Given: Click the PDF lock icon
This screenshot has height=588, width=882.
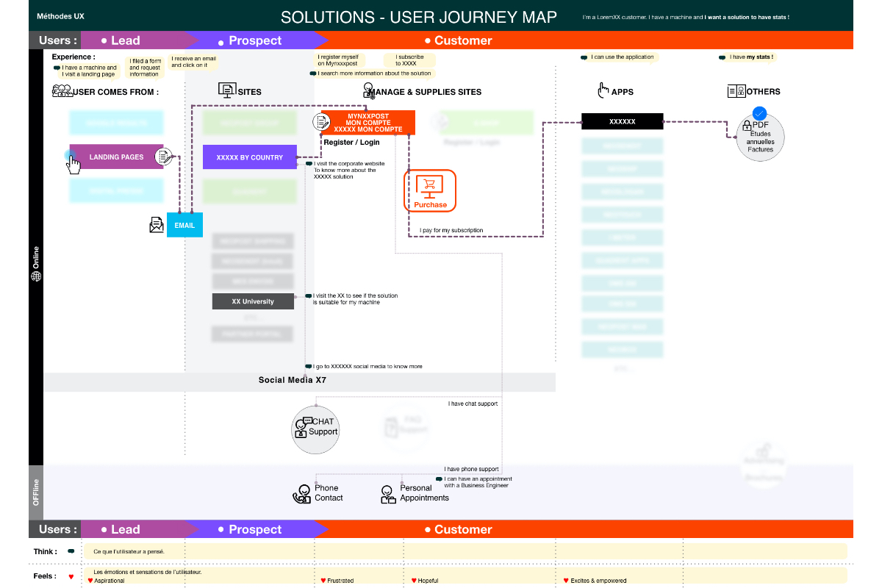Looking at the screenshot, I should [x=747, y=126].
